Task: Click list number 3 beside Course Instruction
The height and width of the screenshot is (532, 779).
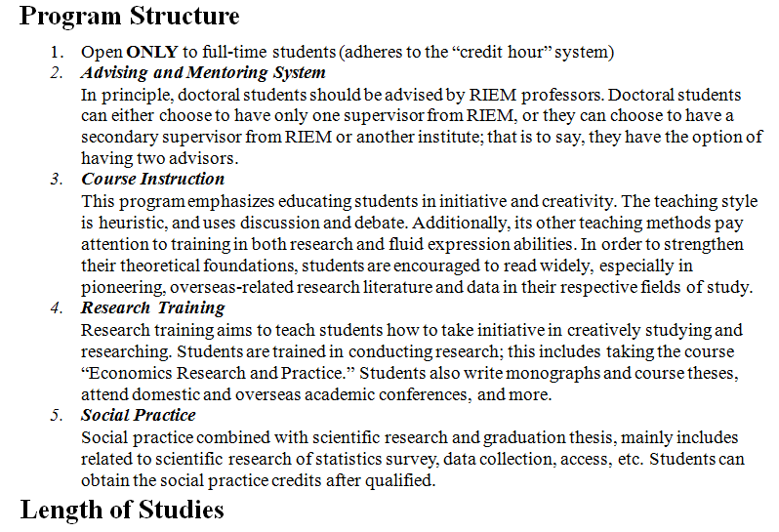Action: coord(57,179)
